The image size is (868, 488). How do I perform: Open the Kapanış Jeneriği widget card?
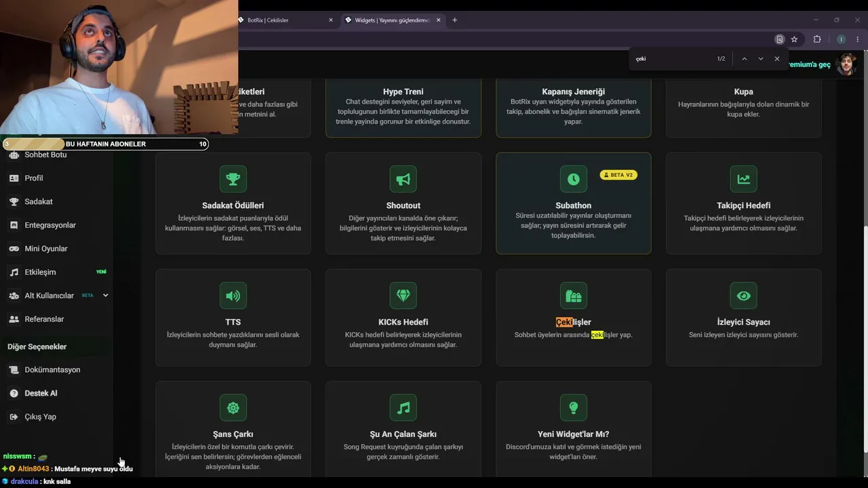(574, 108)
